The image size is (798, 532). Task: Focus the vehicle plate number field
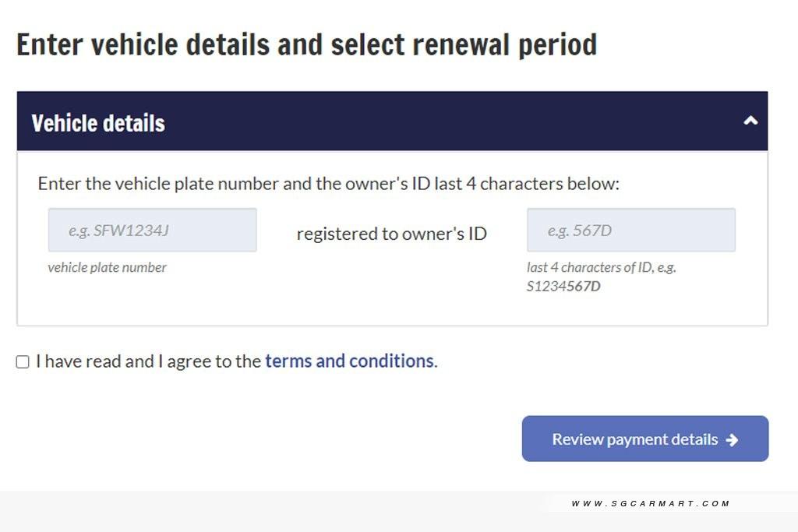[x=152, y=230]
